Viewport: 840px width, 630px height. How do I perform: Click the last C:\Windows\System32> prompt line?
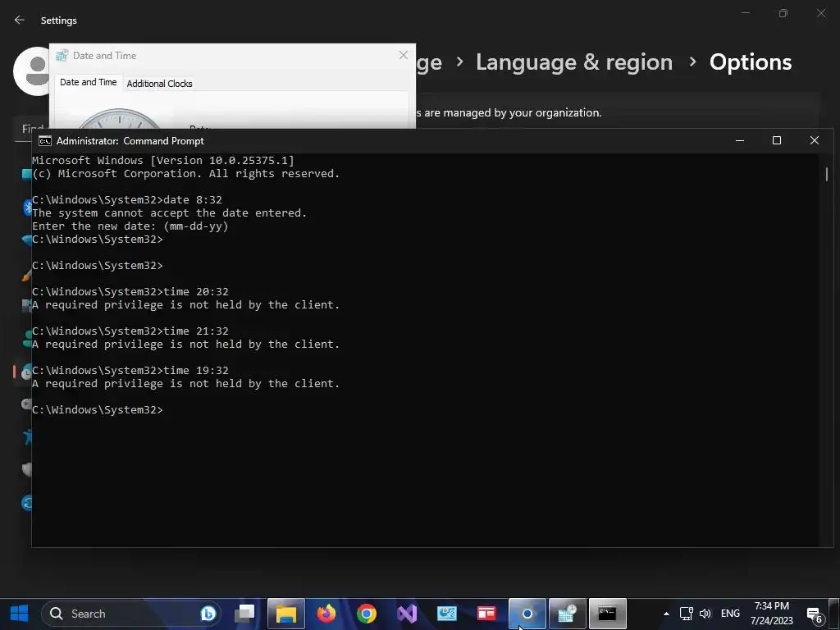pyautogui.click(x=98, y=410)
